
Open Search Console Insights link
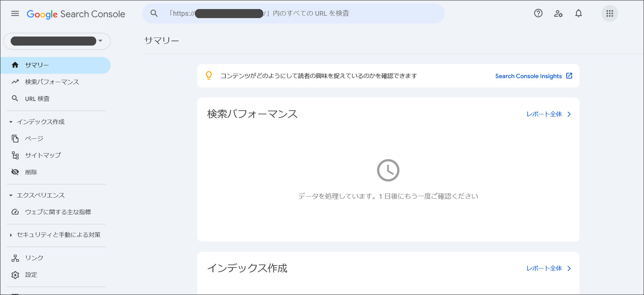tap(528, 76)
